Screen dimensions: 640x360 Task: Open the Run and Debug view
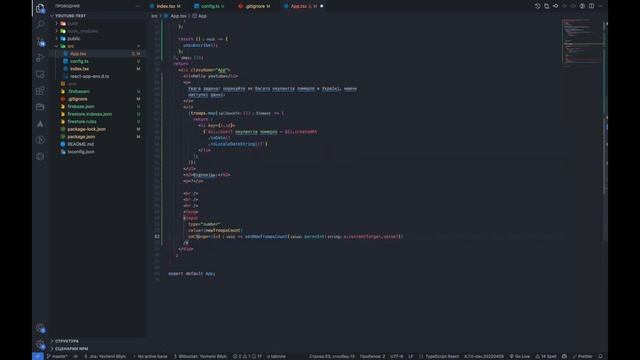point(40,58)
